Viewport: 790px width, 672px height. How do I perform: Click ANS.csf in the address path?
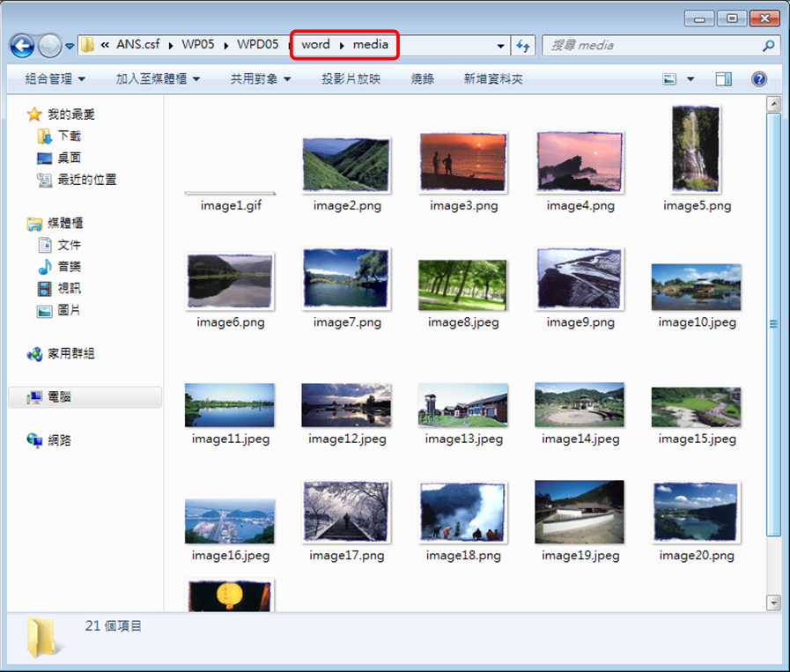click(x=137, y=44)
